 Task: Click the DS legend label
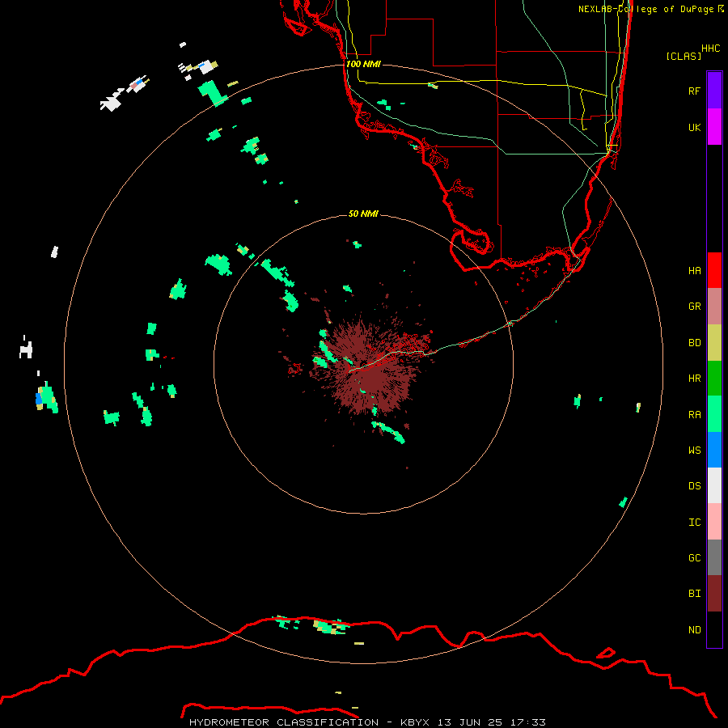tap(694, 486)
